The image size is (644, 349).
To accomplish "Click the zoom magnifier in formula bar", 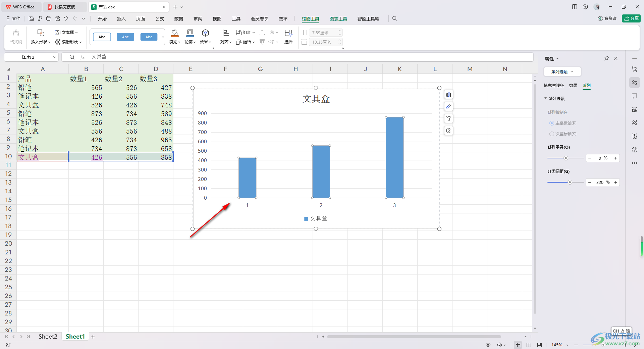I will pyautogui.click(x=72, y=57).
